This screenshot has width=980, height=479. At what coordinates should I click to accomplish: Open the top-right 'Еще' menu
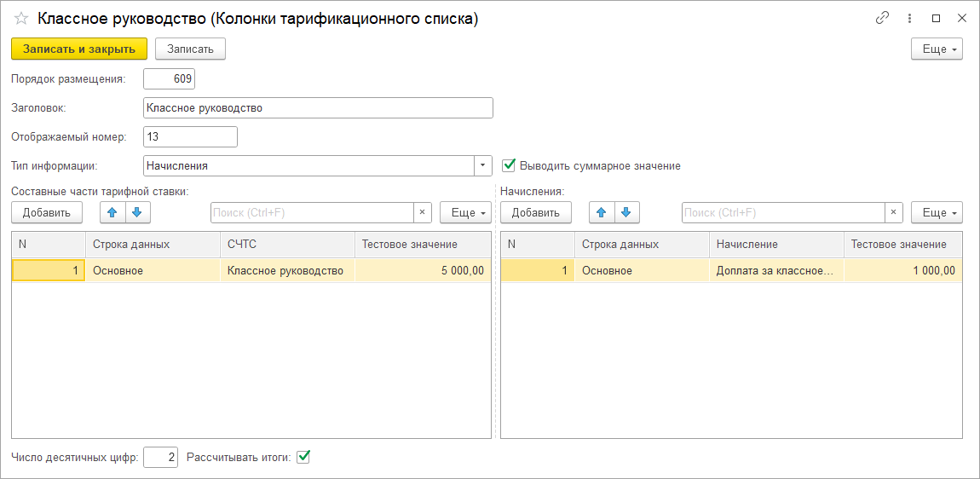pyautogui.click(x=937, y=49)
